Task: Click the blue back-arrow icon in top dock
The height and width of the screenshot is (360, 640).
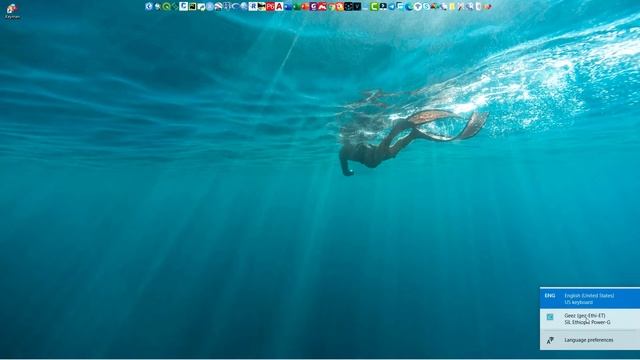Action: point(149,6)
